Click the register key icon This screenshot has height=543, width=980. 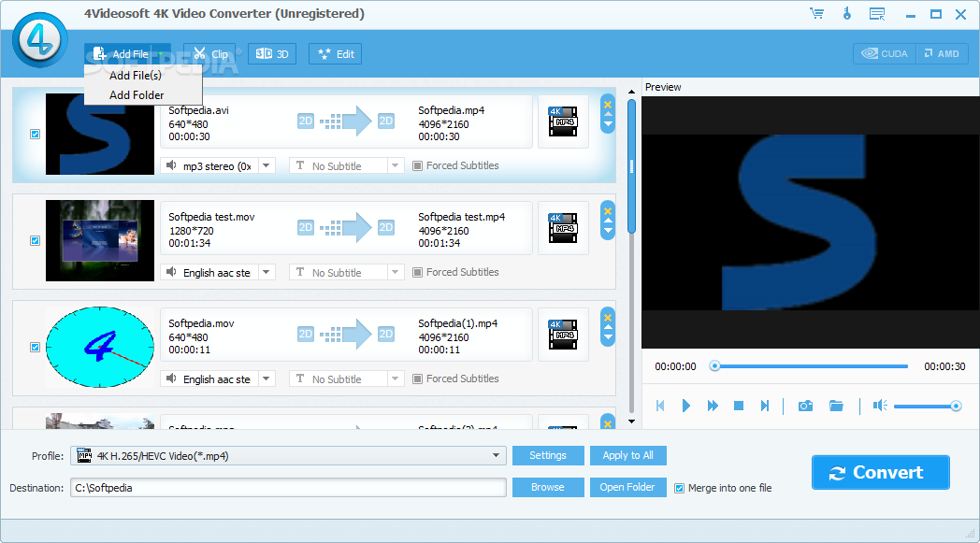click(847, 13)
